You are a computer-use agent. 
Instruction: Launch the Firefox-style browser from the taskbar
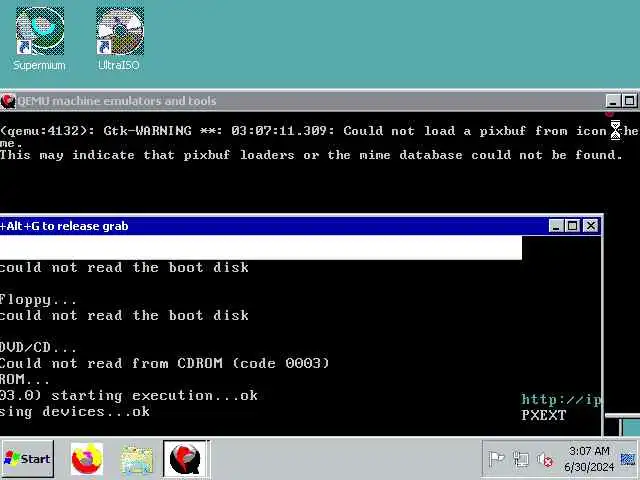click(87, 459)
